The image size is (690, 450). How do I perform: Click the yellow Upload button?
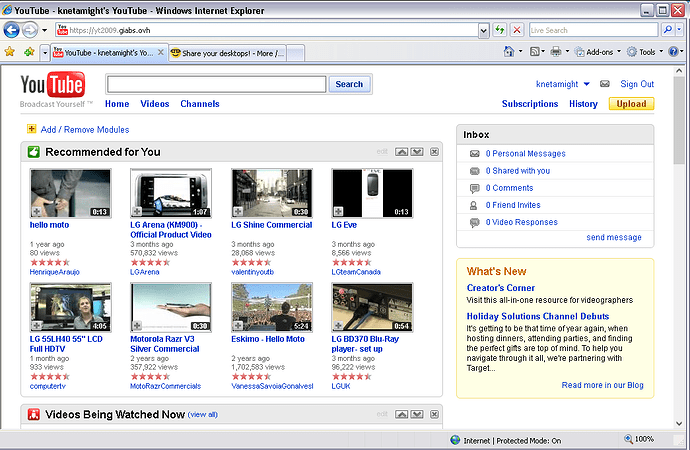pyautogui.click(x=631, y=104)
